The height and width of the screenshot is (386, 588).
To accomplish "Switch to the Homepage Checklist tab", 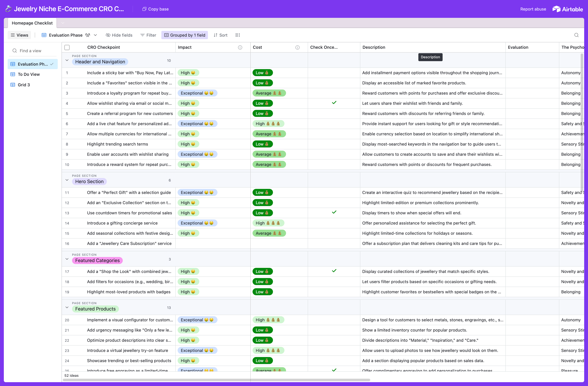I will pyautogui.click(x=32, y=23).
